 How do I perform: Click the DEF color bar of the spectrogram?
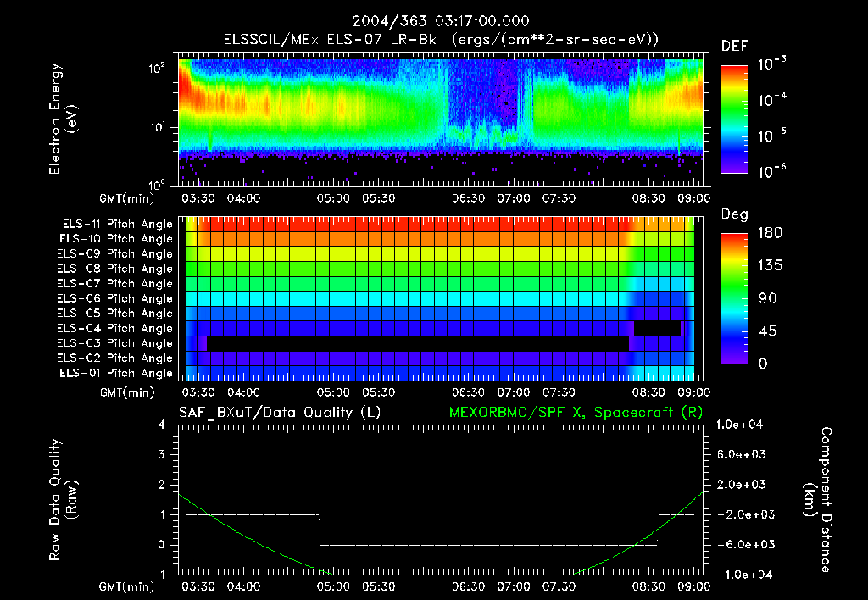(x=734, y=119)
